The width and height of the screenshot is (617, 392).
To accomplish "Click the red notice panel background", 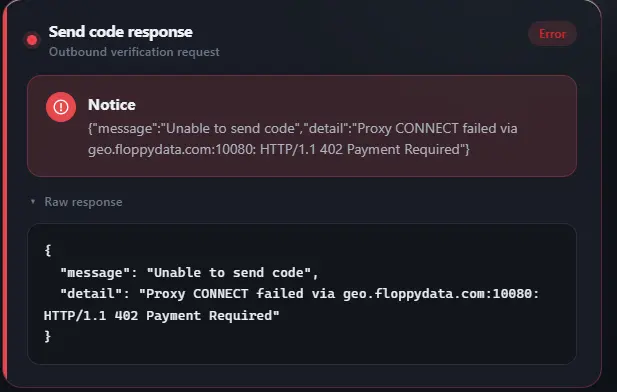I will (x=302, y=126).
